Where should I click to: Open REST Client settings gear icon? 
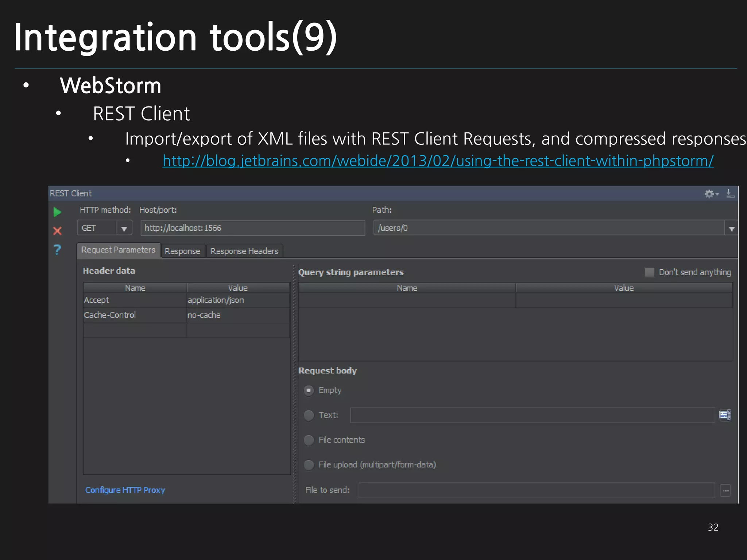(711, 194)
